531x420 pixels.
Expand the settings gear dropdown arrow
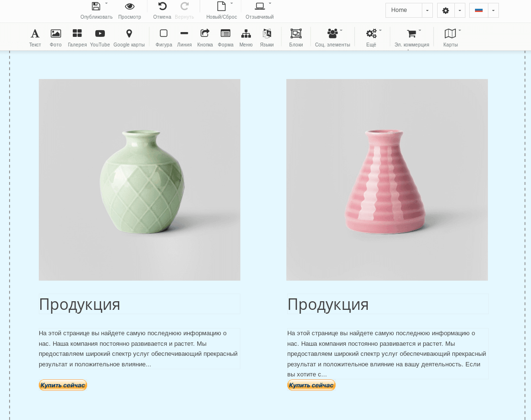[460, 10]
